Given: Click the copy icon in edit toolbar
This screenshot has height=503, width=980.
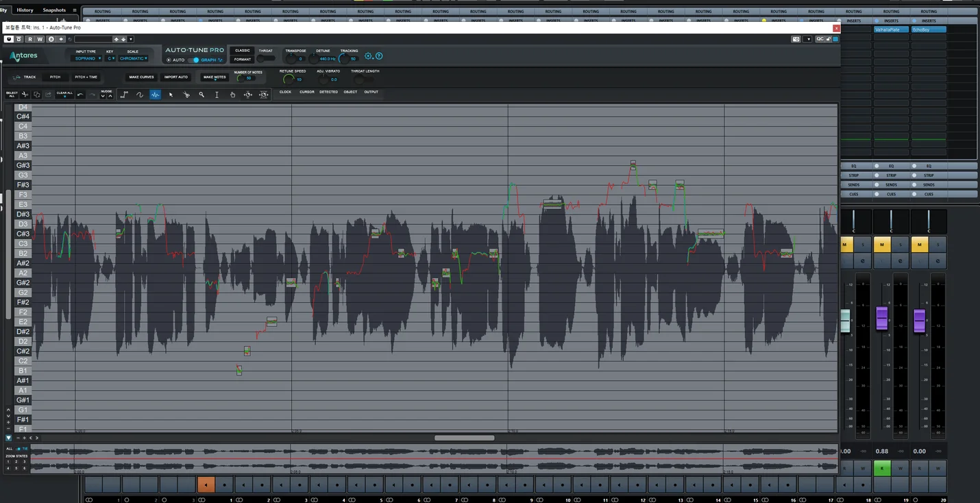Looking at the screenshot, I should [x=37, y=95].
